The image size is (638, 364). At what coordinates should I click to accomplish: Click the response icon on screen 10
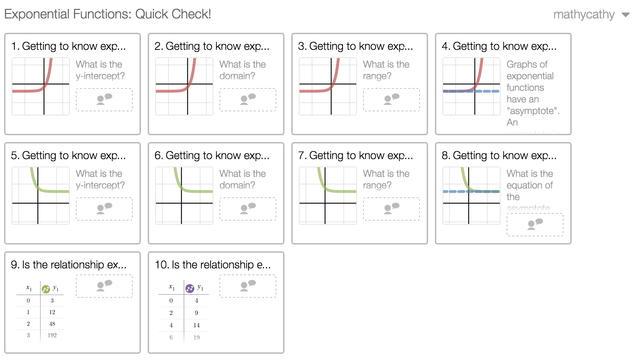[x=248, y=286]
